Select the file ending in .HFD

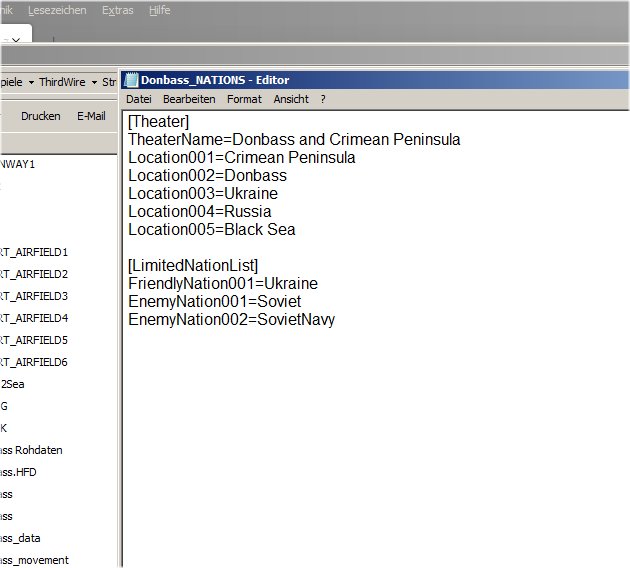(x=18, y=472)
